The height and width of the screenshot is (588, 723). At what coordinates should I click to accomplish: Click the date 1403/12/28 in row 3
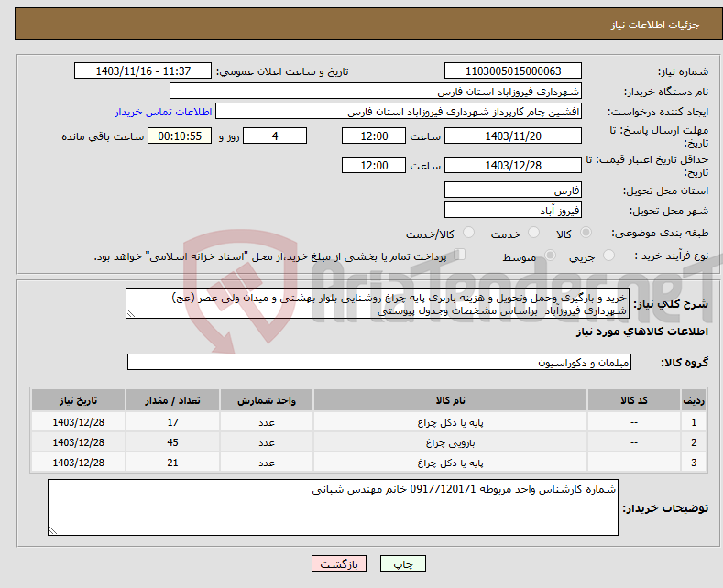[x=79, y=463]
